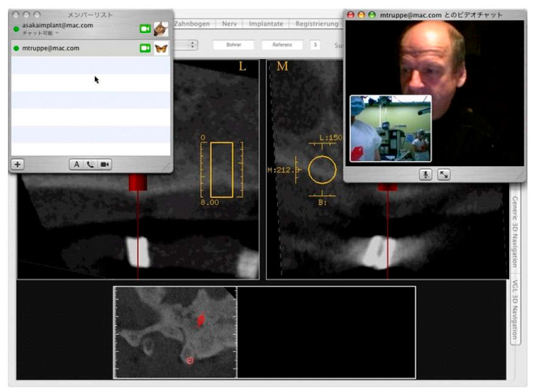
Task: Open the VGL 3D Navigation side tab
Action: coord(514,311)
